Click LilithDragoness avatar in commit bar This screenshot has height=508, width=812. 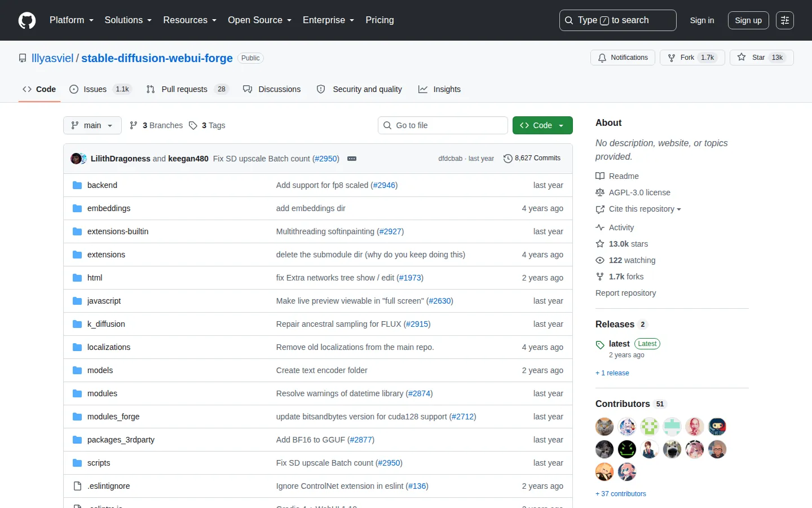[x=76, y=159]
